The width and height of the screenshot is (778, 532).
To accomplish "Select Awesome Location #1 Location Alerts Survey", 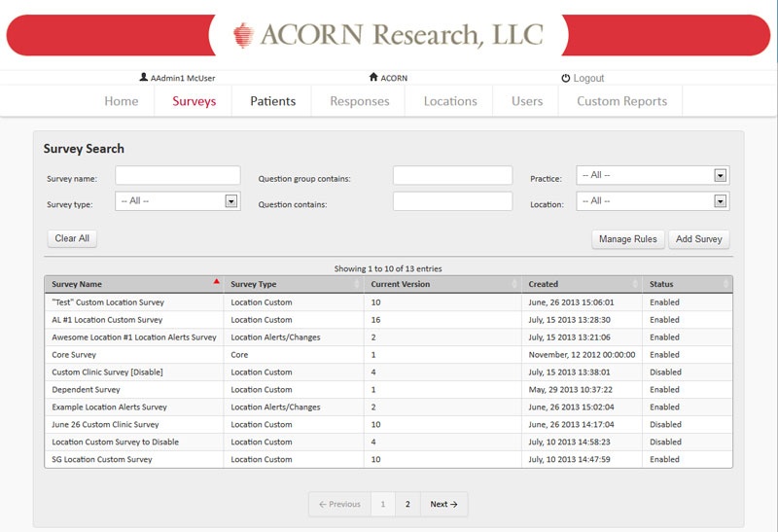I will tap(388, 337).
